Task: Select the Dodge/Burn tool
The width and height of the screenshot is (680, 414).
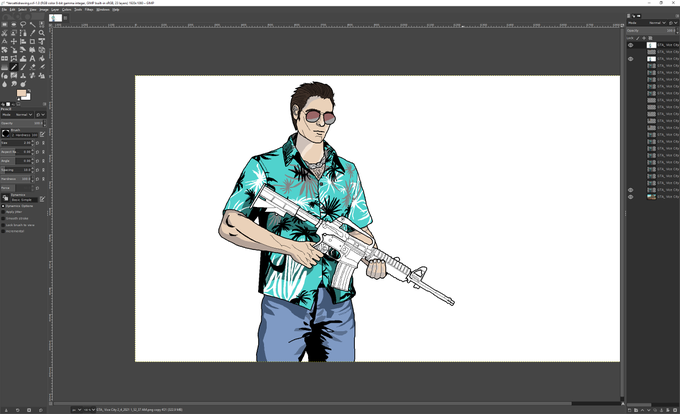Action: click(x=23, y=84)
